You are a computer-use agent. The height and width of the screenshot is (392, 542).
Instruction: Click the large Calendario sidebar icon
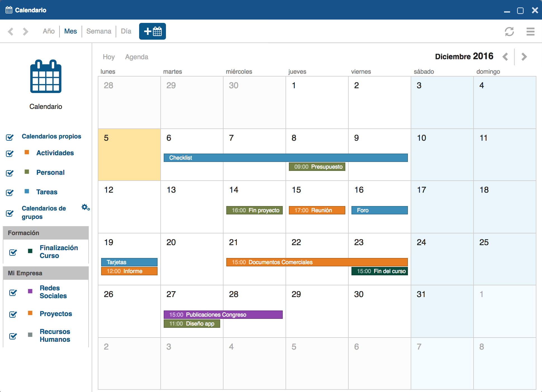pos(46,76)
